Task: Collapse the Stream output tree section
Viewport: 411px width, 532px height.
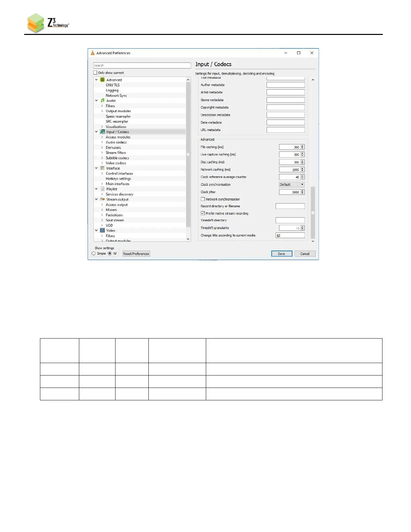Action: coord(96,199)
